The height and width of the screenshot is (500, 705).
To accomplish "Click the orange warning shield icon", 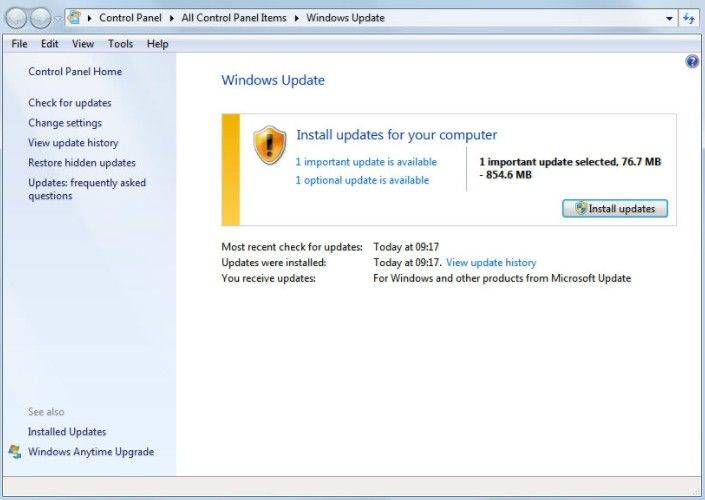I will [x=269, y=145].
